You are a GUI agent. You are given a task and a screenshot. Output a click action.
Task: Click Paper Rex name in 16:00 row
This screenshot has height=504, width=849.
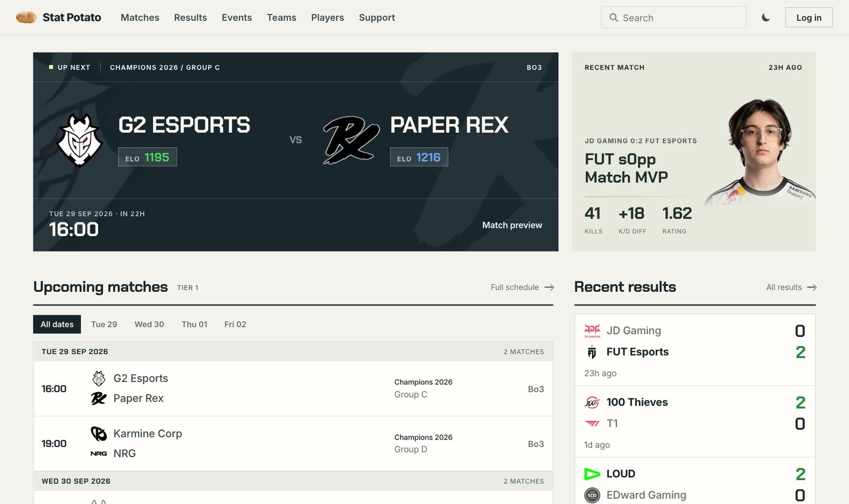coord(138,398)
